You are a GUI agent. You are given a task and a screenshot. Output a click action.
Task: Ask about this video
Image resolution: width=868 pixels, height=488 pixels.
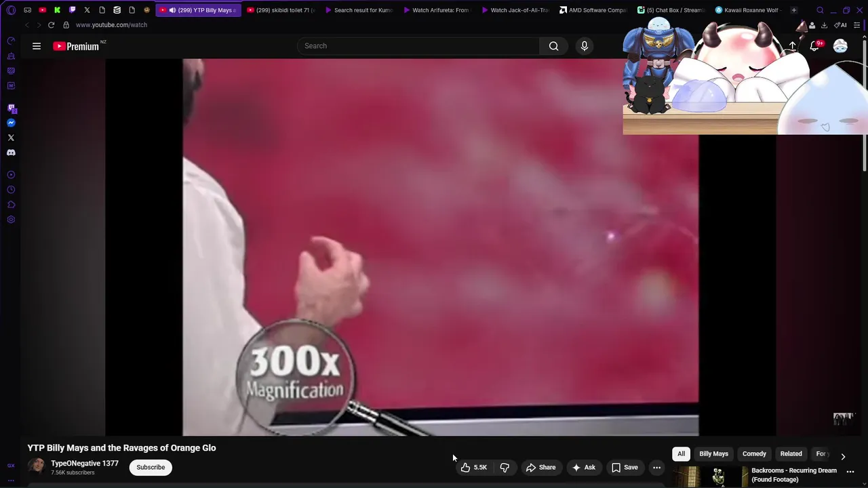coord(583,467)
